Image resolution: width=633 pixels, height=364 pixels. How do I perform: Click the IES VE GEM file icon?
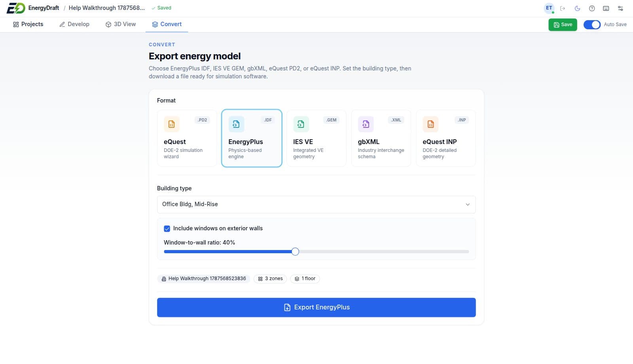301,124
